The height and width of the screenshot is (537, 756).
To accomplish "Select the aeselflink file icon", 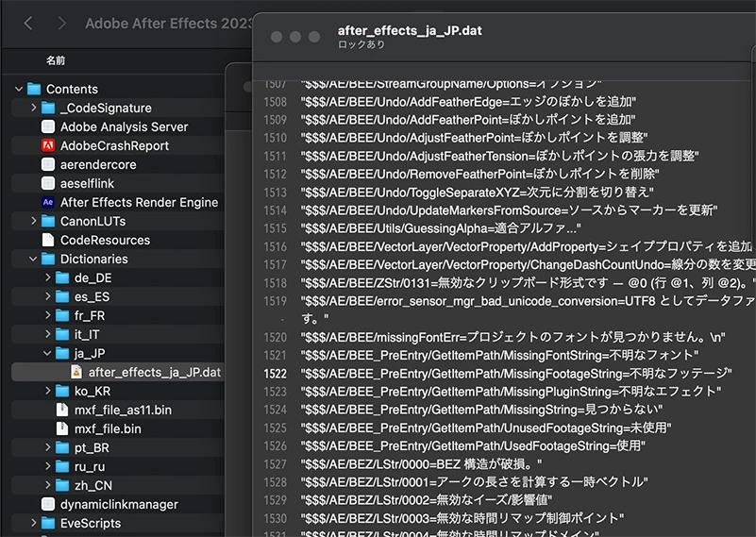I will [48, 183].
